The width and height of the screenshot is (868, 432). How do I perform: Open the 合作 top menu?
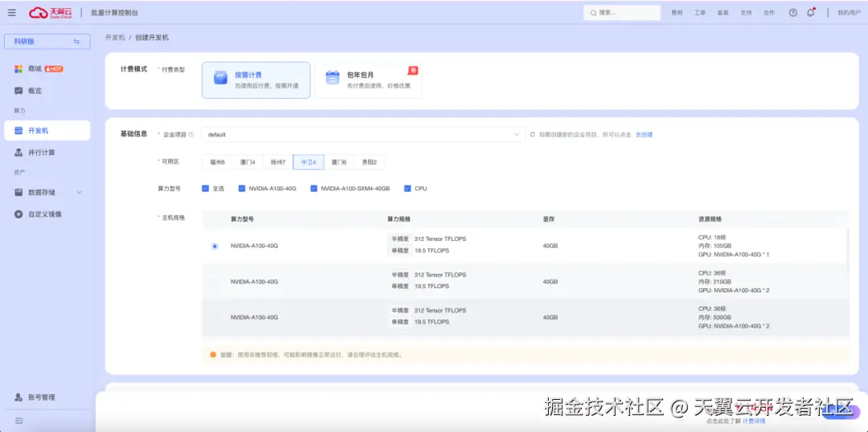point(769,13)
